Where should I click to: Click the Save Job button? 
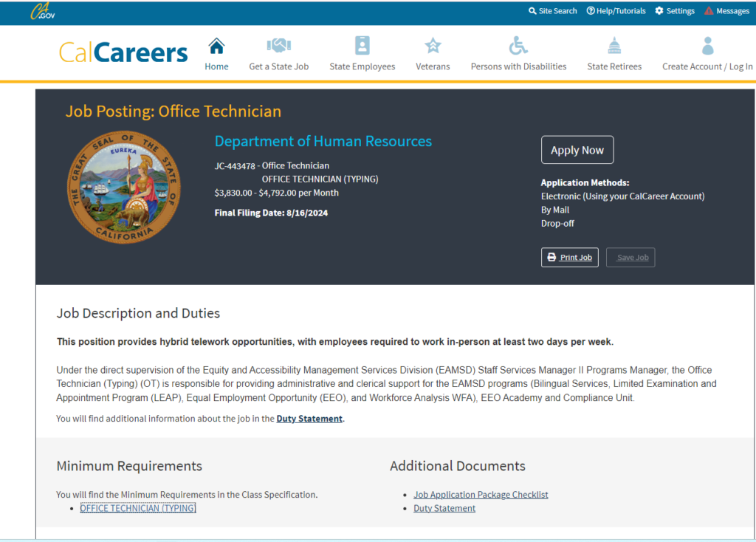630,258
